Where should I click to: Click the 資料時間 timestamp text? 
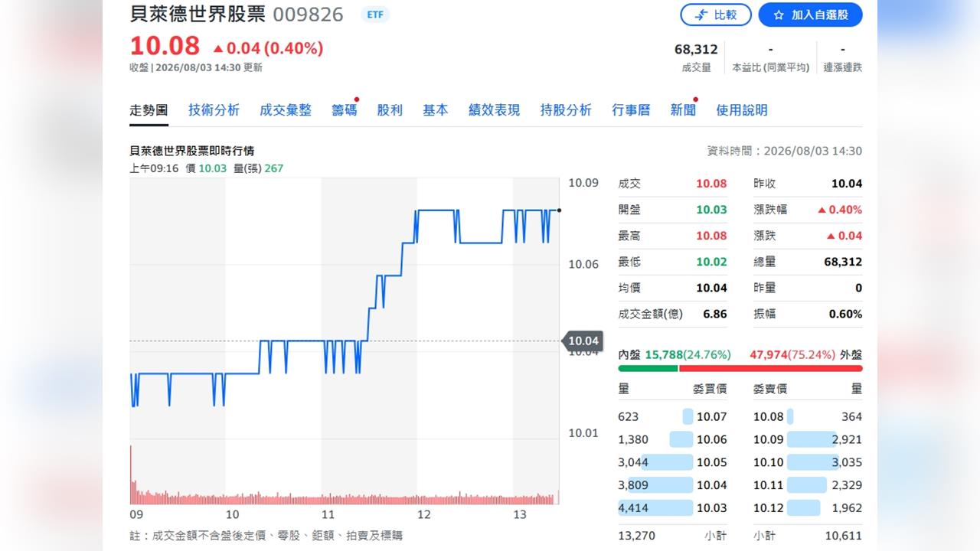(784, 151)
